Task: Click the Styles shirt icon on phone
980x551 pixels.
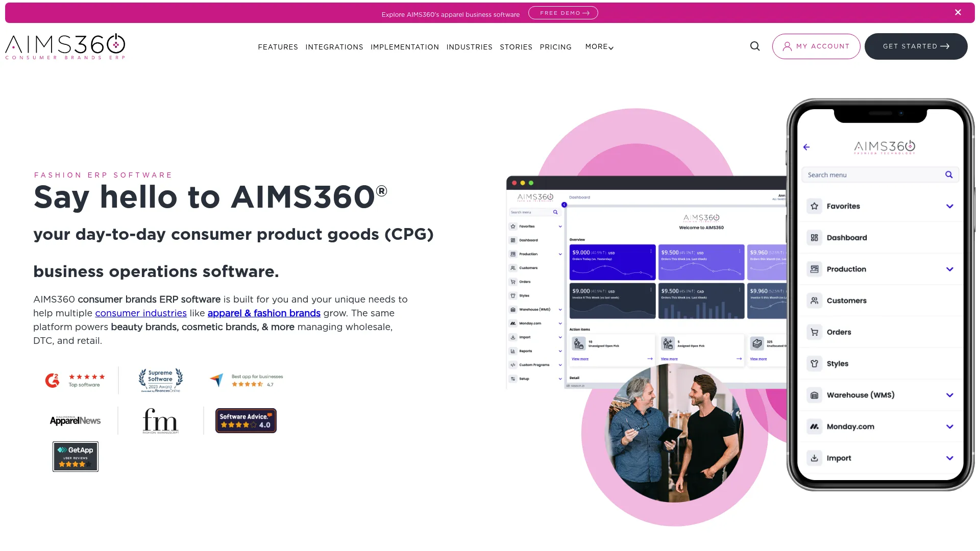Action: click(x=815, y=364)
